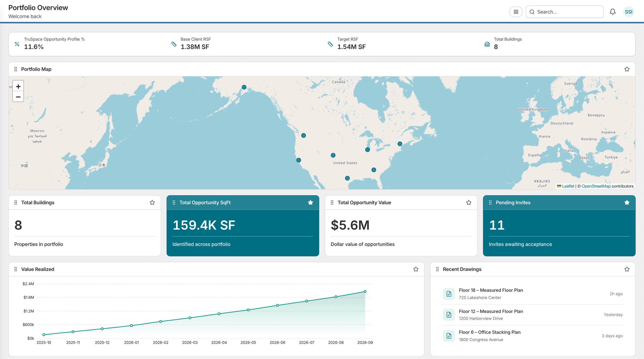
Task: Favorite the Recent Drawings widget
Action: [627, 269]
